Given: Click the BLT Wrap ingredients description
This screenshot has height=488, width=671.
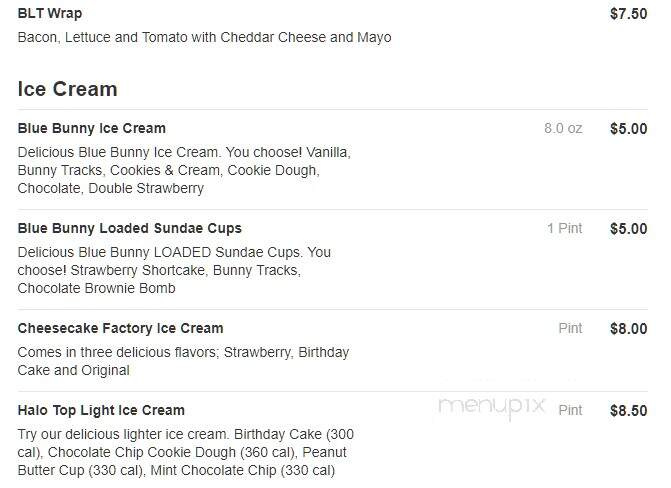Looking at the screenshot, I should (x=204, y=37).
